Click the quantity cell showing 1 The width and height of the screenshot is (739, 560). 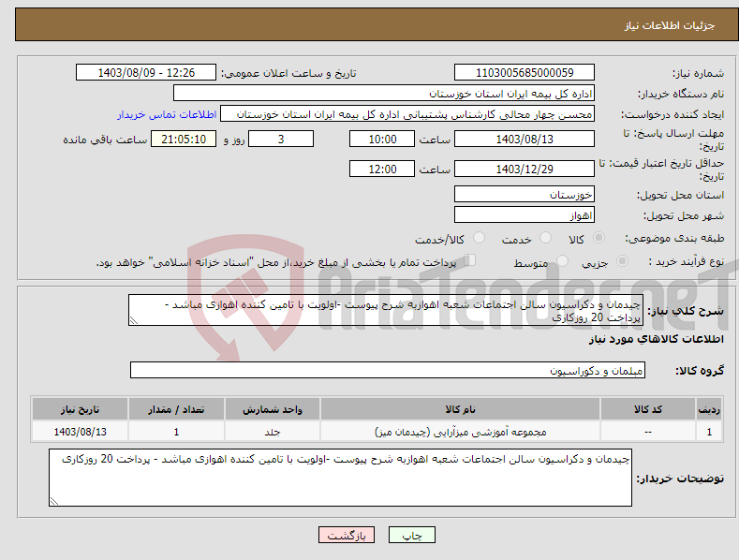coord(176,432)
